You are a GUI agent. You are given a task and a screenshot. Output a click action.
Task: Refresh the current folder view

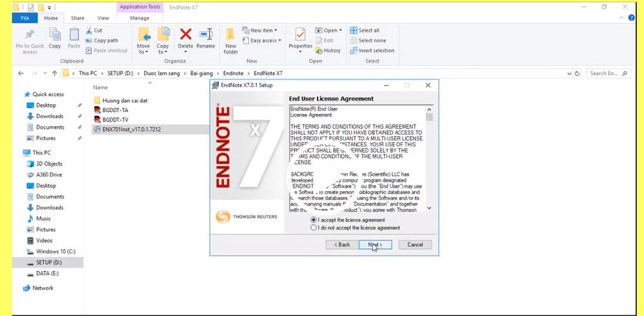coord(578,73)
